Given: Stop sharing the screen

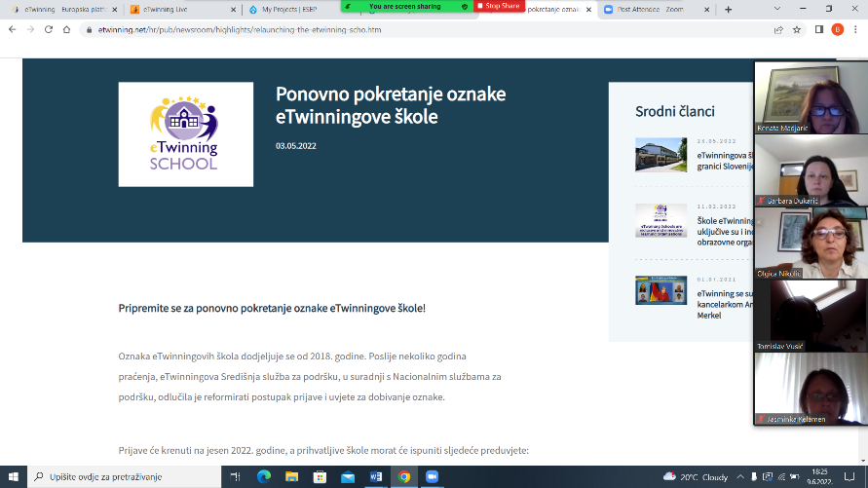Looking at the screenshot, I should [499, 6].
